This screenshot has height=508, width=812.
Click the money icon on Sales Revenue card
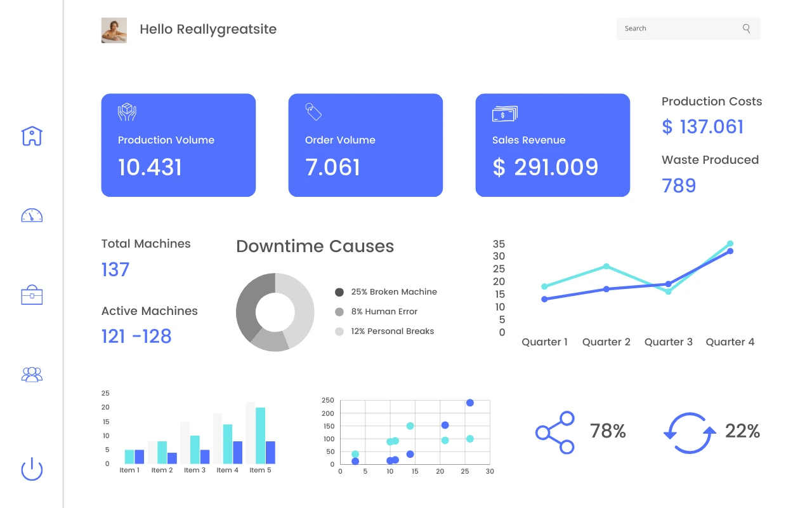coord(504,114)
